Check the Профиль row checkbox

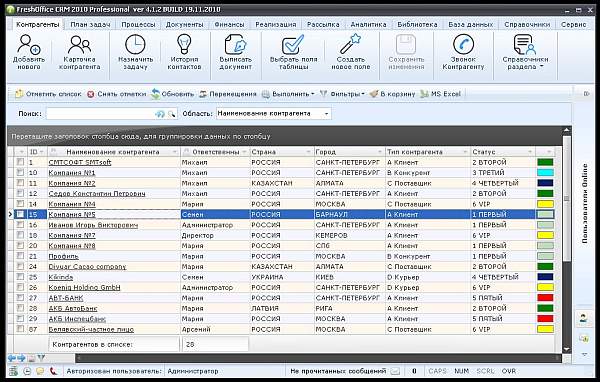(x=20, y=256)
